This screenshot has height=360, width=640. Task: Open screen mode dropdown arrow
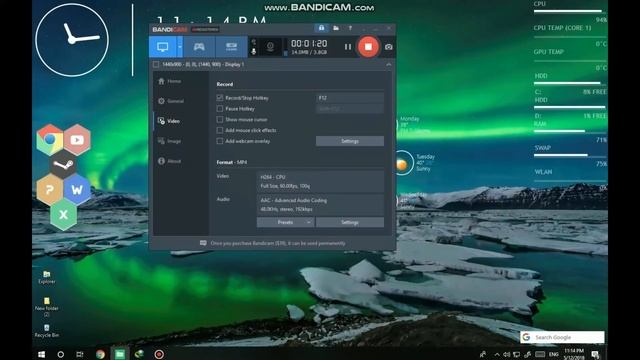(180, 47)
